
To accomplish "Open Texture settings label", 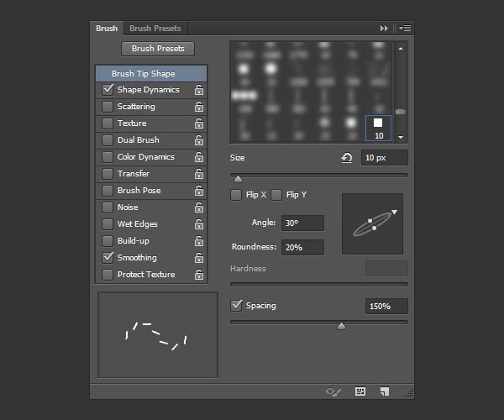I will [x=132, y=123].
